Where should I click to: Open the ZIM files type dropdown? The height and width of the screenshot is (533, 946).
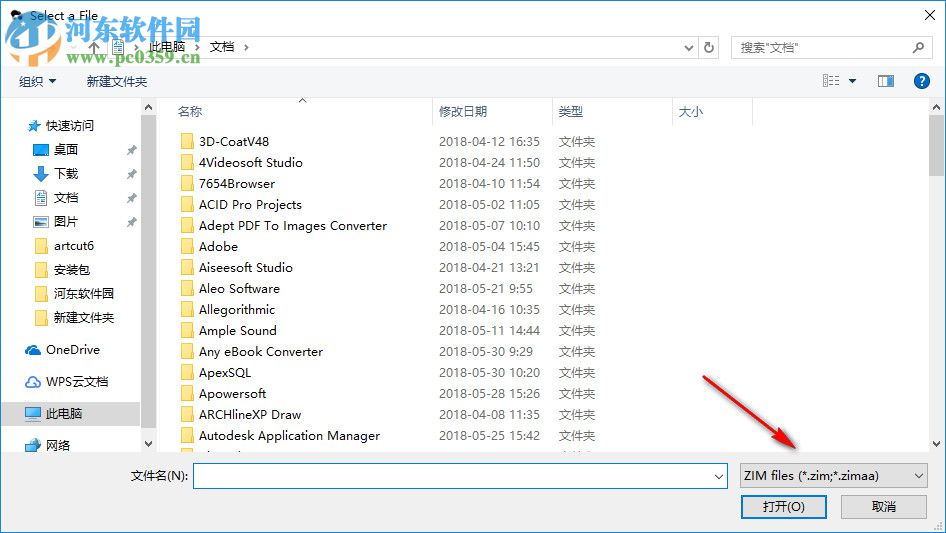[x=833, y=476]
